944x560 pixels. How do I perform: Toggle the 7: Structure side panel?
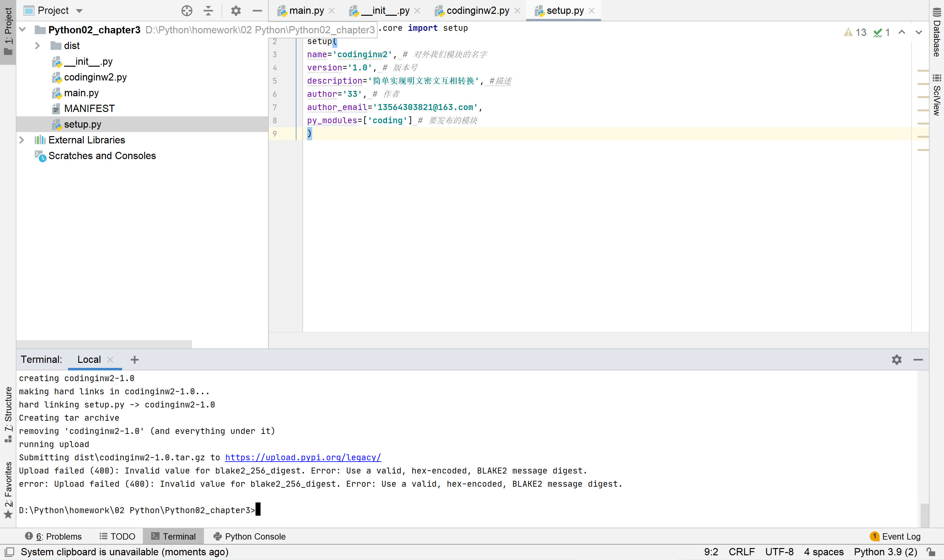pyautogui.click(x=8, y=414)
